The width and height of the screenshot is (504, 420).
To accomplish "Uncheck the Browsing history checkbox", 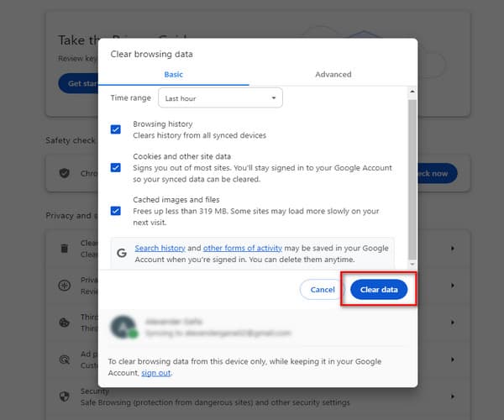I will pyautogui.click(x=116, y=129).
